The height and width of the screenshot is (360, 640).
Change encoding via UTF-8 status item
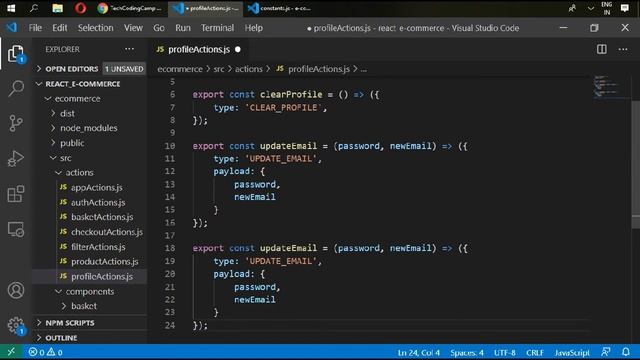(504, 352)
